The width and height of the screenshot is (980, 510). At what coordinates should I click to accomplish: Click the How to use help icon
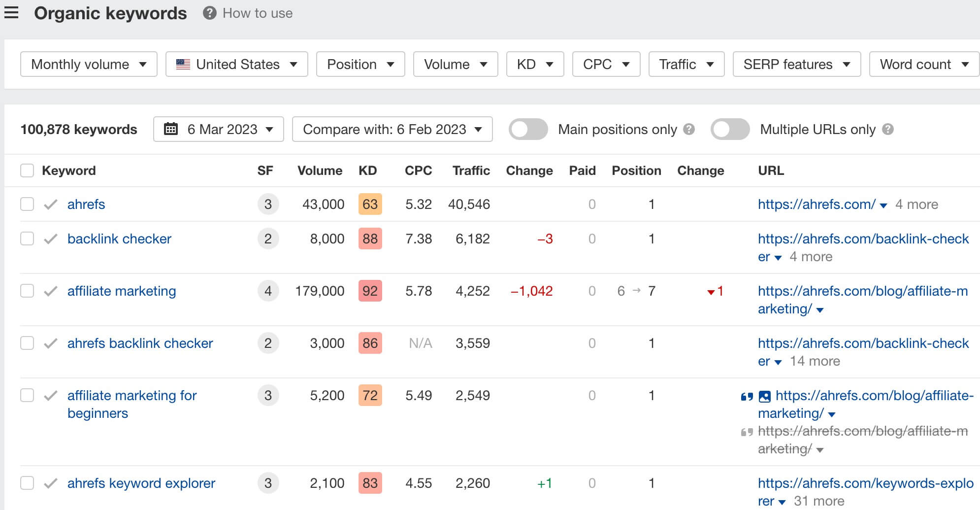pos(209,13)
